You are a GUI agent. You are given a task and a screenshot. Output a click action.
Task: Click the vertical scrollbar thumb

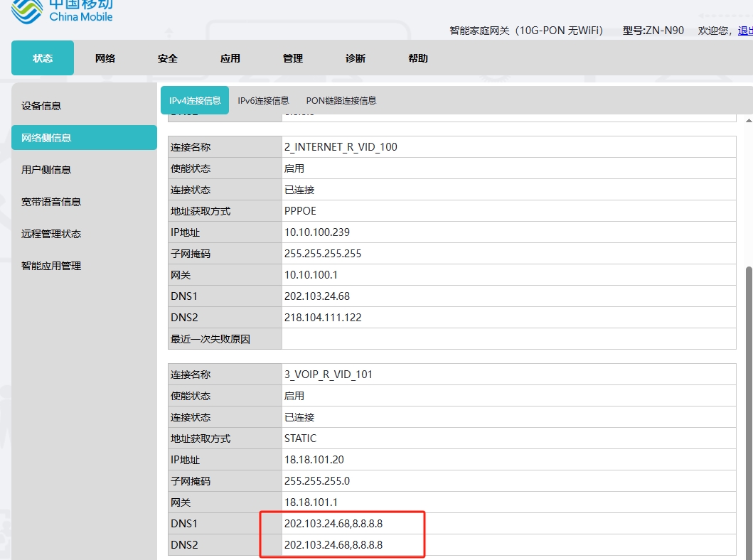coord(749,413)
